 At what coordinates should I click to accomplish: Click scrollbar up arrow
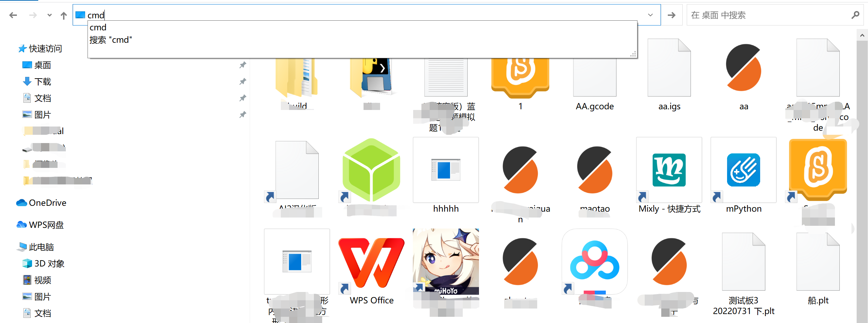point(862,35)
